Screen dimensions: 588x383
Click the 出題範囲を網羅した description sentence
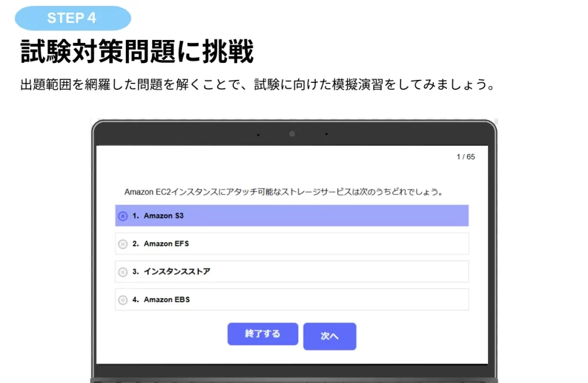[256, 85]
